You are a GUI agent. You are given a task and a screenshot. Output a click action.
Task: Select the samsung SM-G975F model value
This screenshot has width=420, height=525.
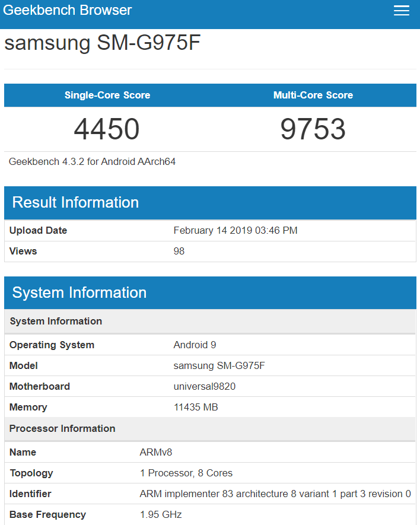(219, 365)
